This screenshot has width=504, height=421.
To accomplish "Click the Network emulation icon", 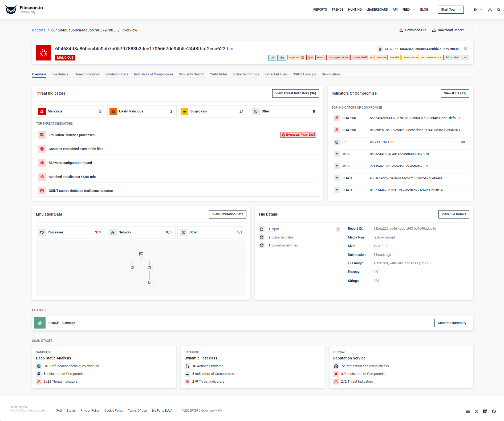I will [113, 232].
